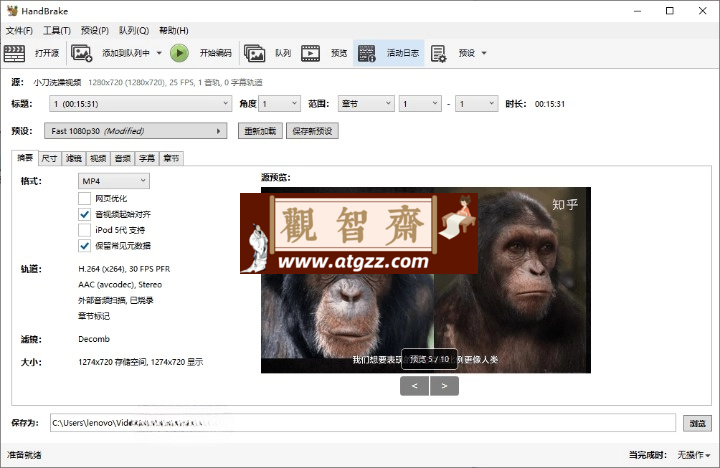Open the 队列(Q) menu
The width and height of the screenshot is (720, 468).
pos(134,30)
